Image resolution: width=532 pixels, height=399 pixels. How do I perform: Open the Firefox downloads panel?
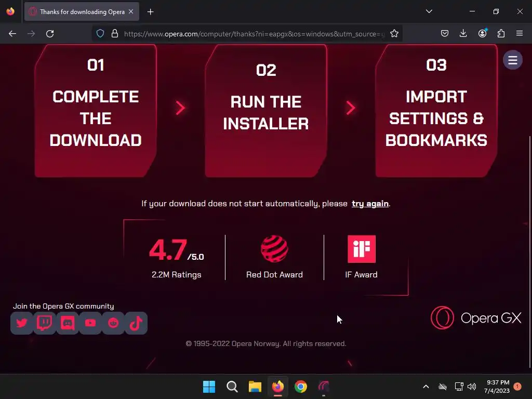point(463,34)
